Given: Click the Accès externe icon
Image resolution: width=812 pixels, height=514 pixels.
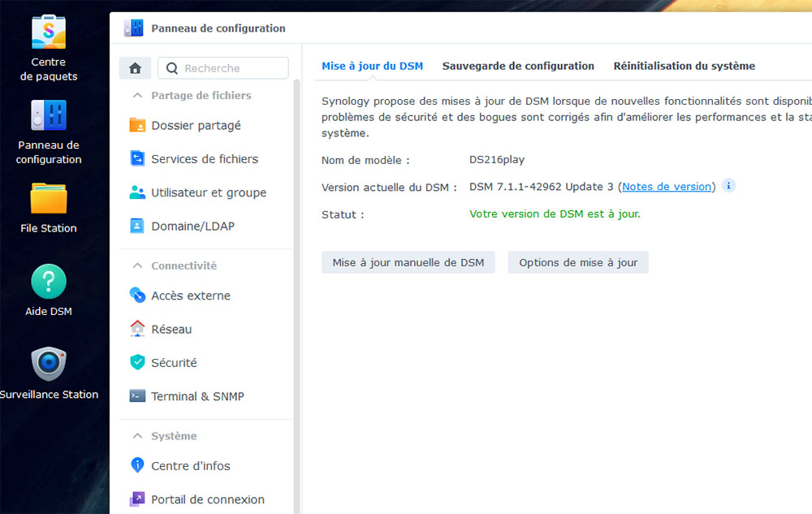Looking at the screenshot, I should (x=137, y=295).
